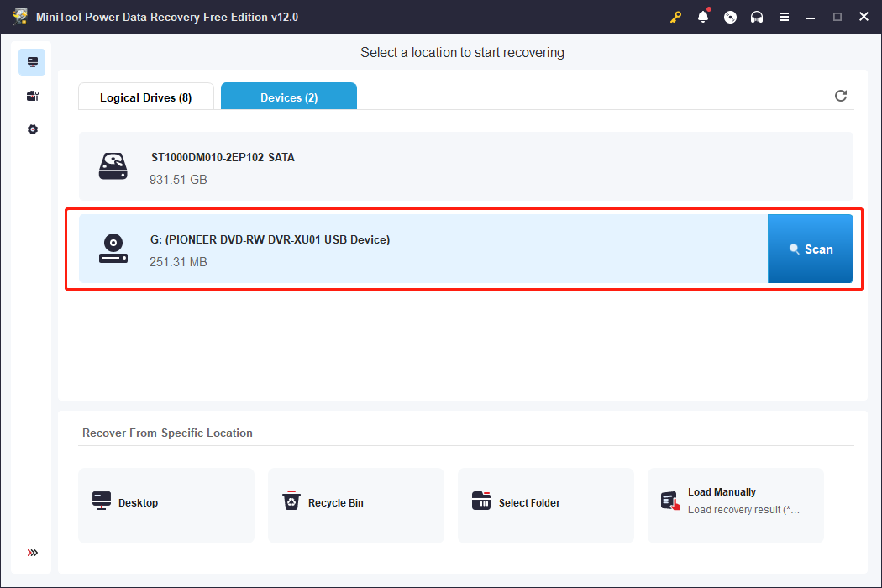
Task: Click the 931.51 GB size text
Action: coord(178,180)
